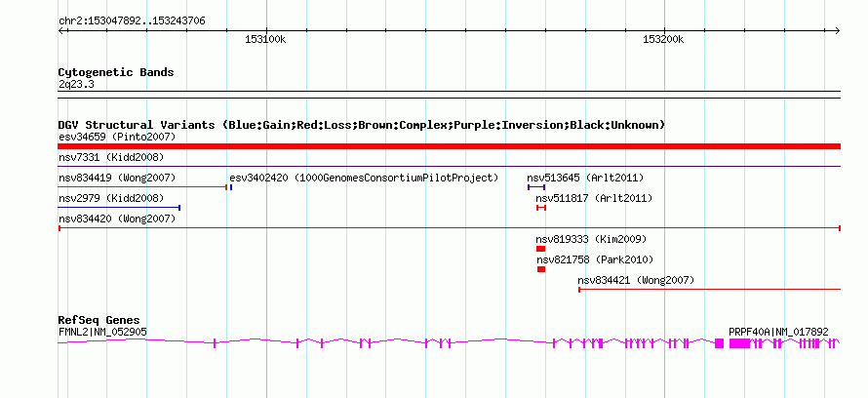Select the large PRPF40A exon block
Viewport: 868px width, 398px height.
pyautogui.click(x=739, y=343)
